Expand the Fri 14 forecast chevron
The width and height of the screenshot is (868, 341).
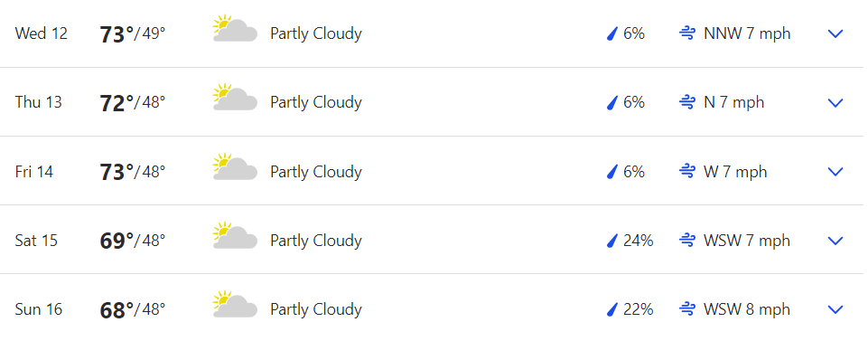(835, 172)
